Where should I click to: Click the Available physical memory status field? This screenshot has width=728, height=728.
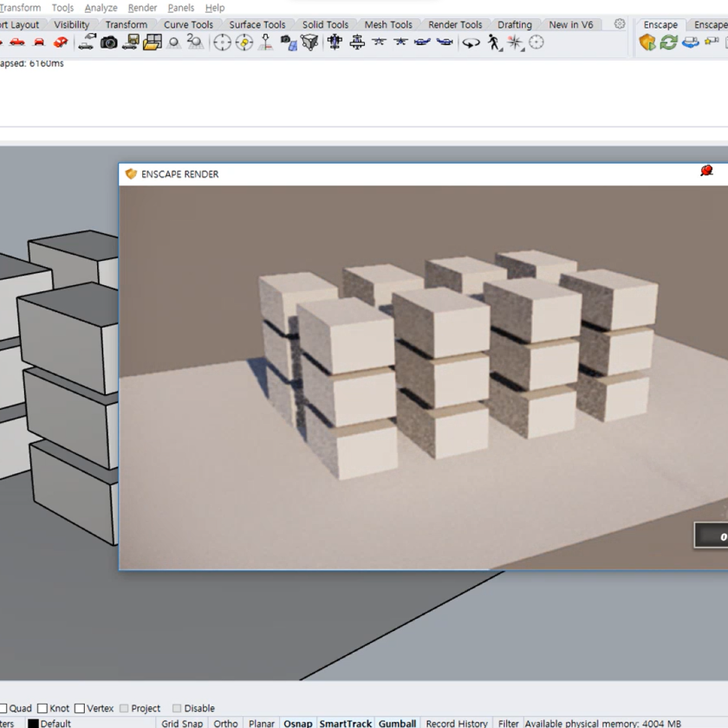[x=602, y=723]
